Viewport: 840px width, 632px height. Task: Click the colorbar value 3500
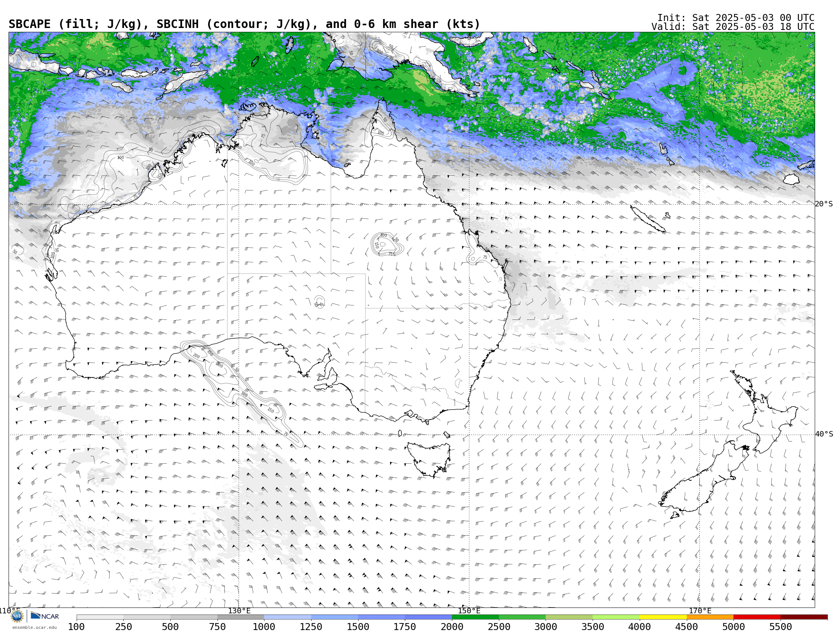593,627
